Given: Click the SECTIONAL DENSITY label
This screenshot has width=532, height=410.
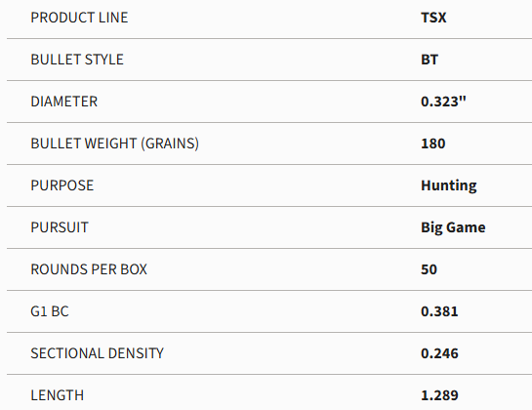Looking at the screenshot, I should click(97, 353).
